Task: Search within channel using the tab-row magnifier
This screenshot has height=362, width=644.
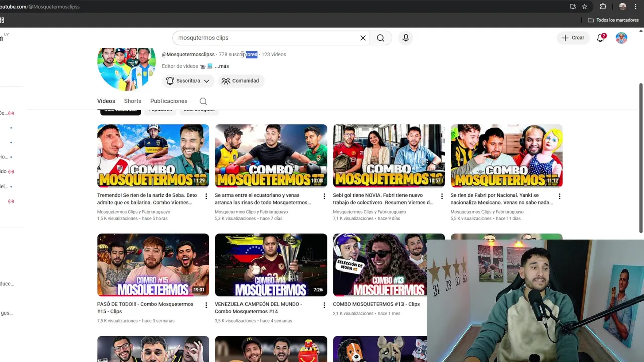Action: pos(203,101)
